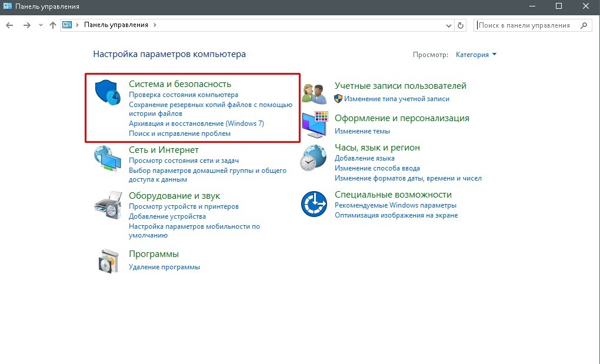
Task: Close the Control Panel window
Action: coord(586,6)
